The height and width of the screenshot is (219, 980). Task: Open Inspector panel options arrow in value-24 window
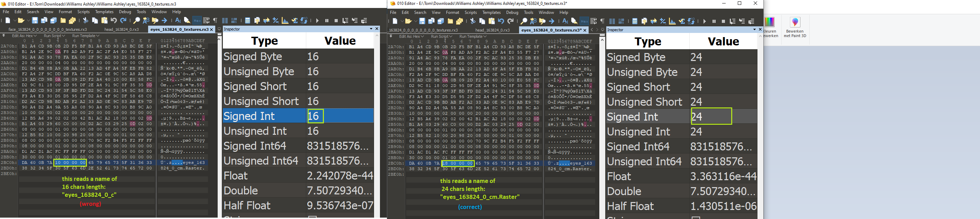(754, 30)
